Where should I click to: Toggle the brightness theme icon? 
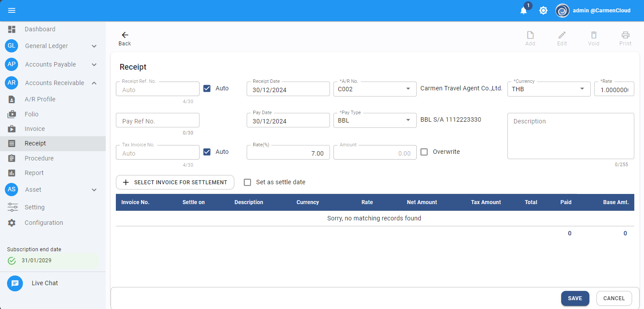pos(544,11)
